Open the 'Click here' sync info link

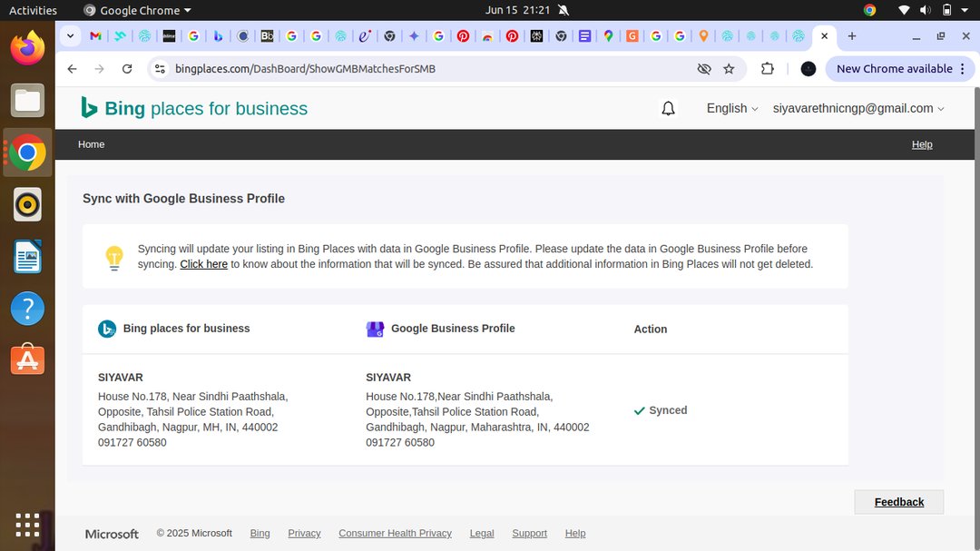pos(203,264)
